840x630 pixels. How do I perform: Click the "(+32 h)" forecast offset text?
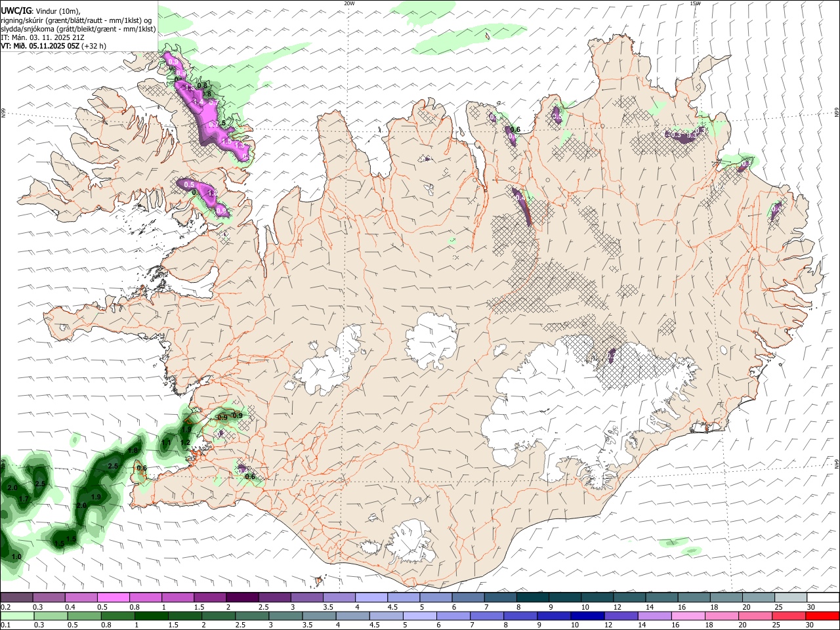94,46
